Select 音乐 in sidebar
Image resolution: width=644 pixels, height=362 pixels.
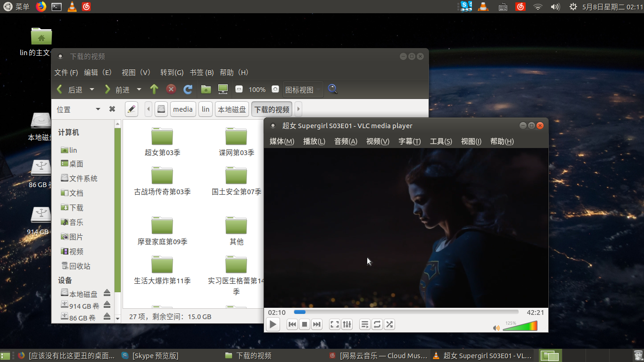coord(72,222)
